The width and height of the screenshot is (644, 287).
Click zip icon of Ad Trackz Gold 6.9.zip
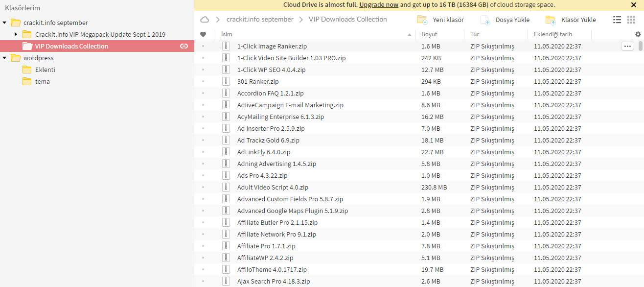point(226,140)
